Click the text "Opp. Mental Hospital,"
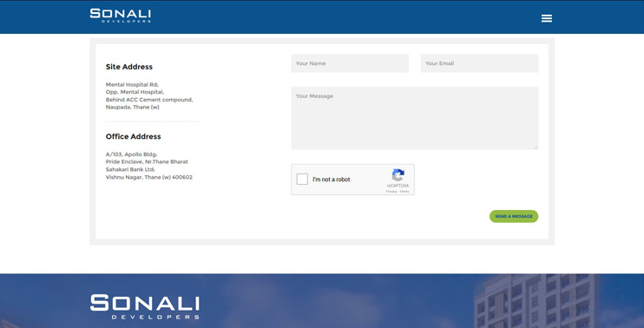This screenshot has width=644, height=328. click(x=135, y=92)
